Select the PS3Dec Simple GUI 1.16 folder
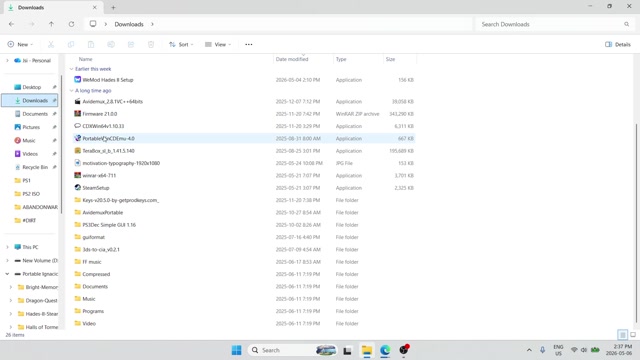Viewport: 640px width, 360px height. point(244,224)
